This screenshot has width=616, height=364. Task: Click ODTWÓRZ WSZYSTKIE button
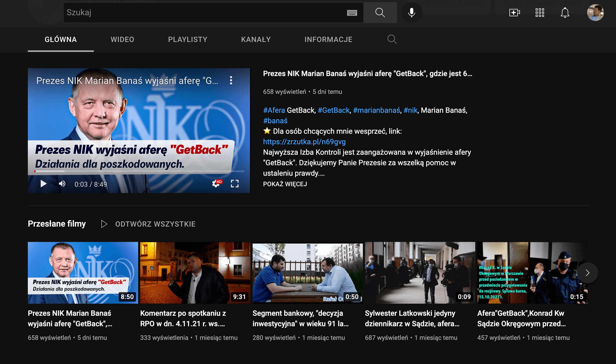point(155,224)
